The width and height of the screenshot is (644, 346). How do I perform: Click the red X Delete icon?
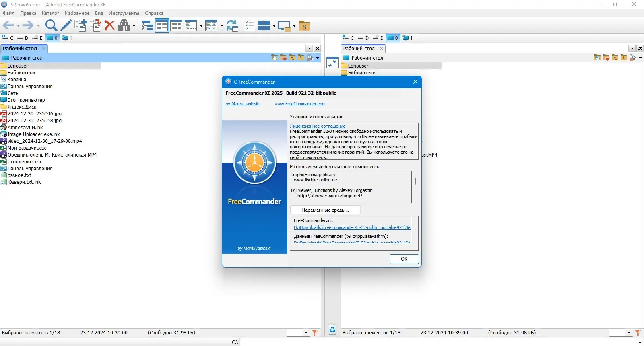(x=109, y=25)
